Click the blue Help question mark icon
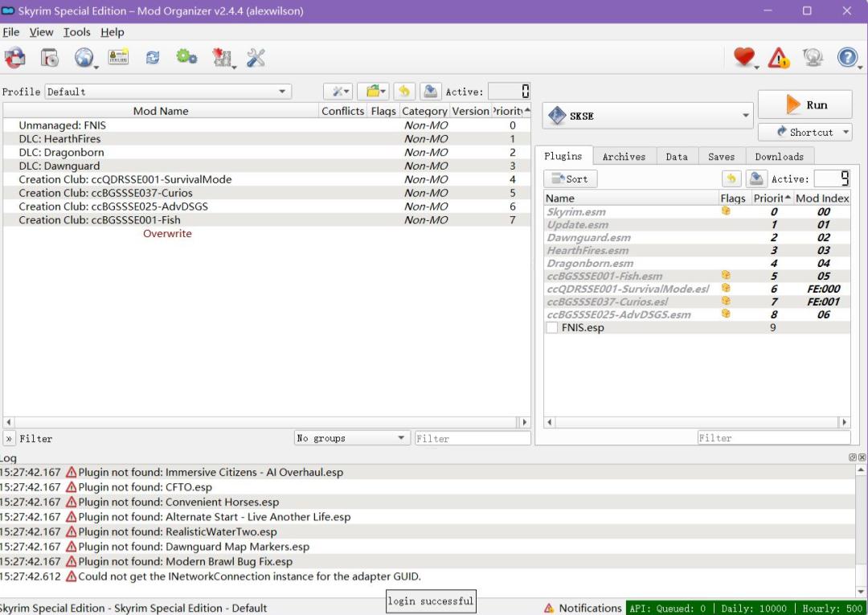This screenshot has height=615, width=868. [x=848, y=58]
